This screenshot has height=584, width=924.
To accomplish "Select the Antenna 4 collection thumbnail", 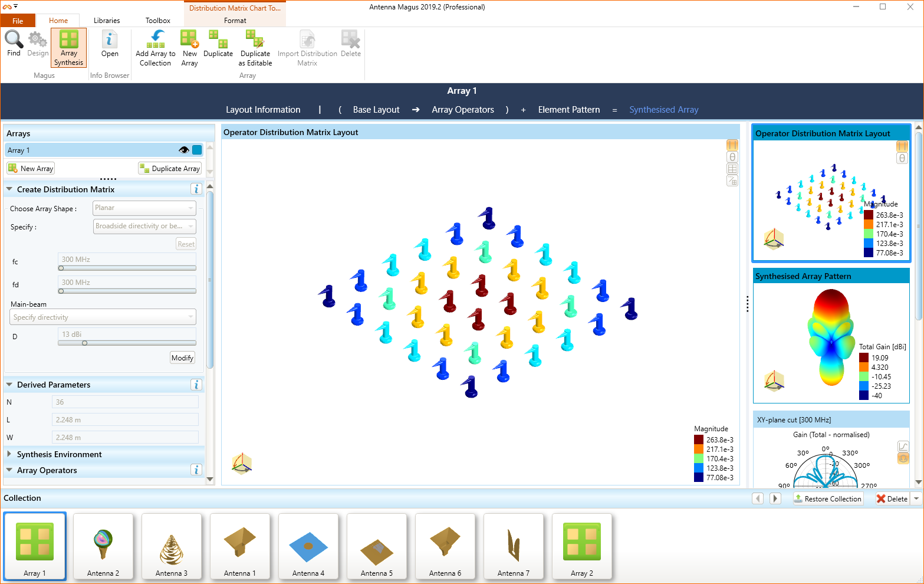I will [x=308, y=546].
